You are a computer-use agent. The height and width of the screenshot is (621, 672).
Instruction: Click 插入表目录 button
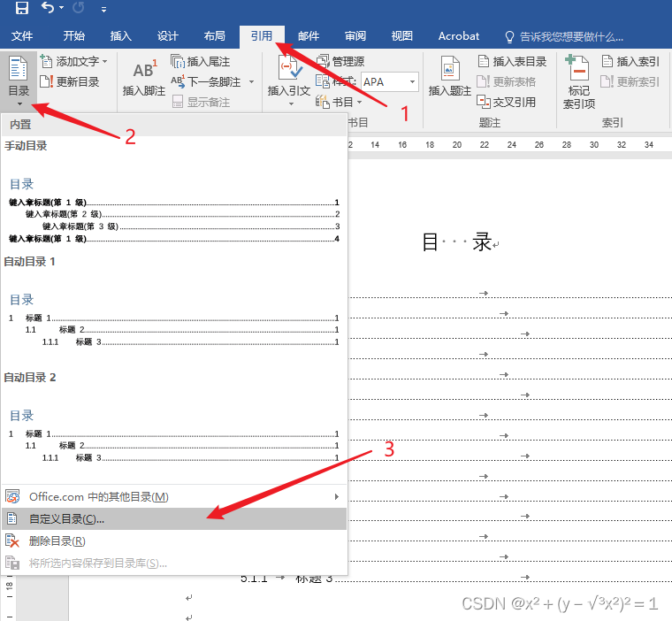512,61
